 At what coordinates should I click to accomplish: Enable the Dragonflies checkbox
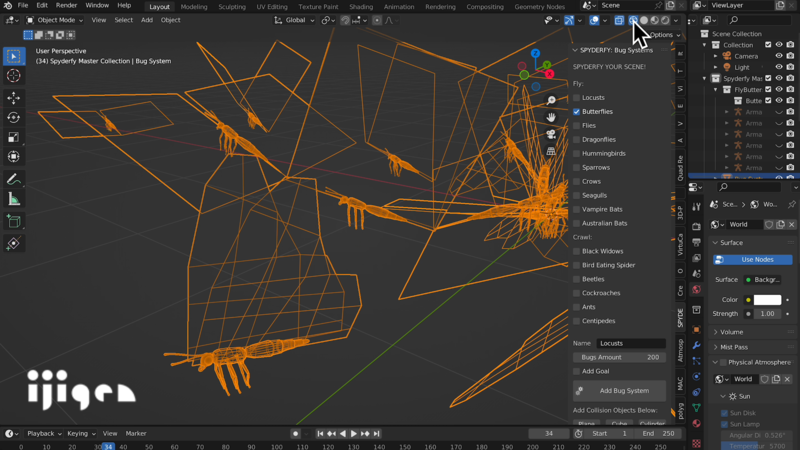pyautogui.click(x=577, y=139)
